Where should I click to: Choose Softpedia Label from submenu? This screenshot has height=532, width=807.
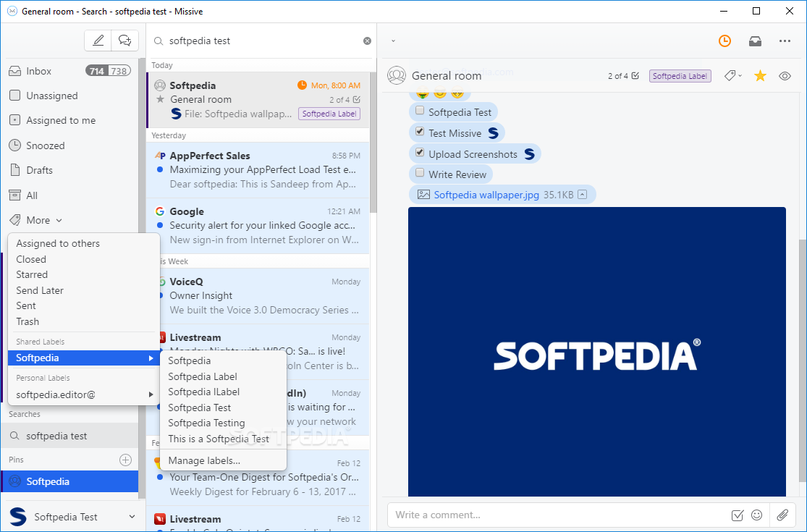click(224, 376)
